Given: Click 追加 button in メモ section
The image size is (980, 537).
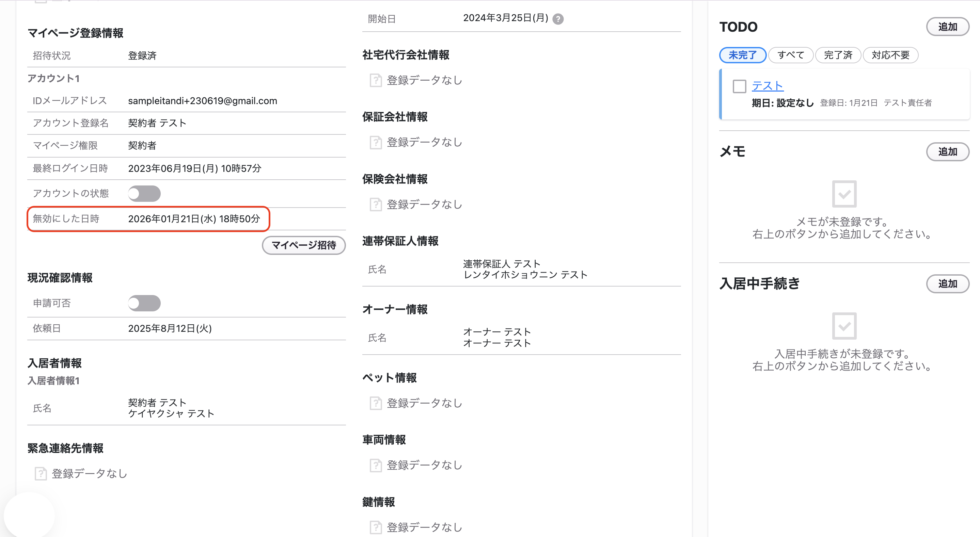Looking at the screenshot, I should coord(948,152).
